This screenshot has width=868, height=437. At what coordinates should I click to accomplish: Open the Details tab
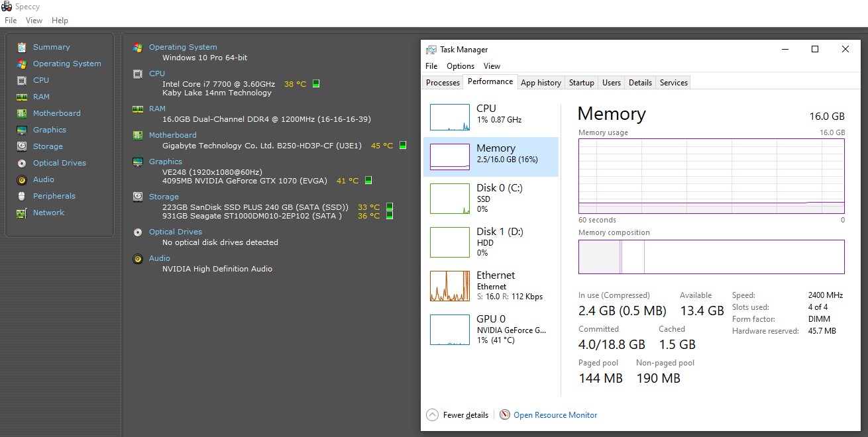coord(640,83)
